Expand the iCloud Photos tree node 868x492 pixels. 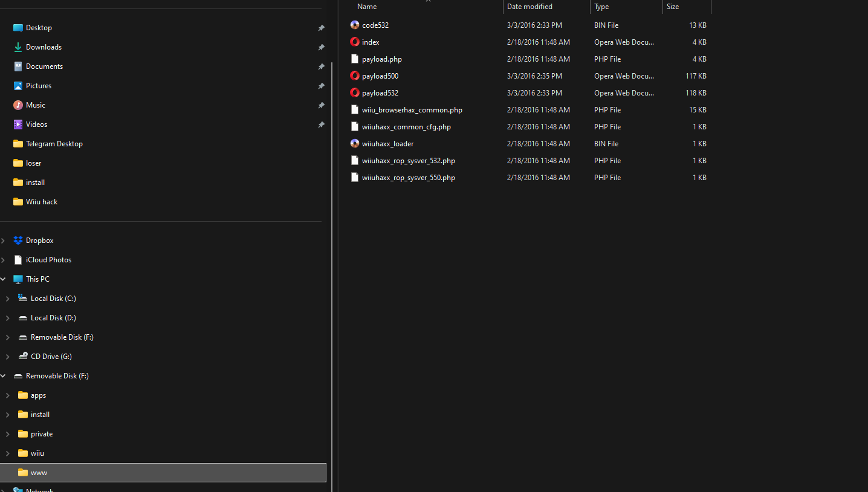[3, 260]
